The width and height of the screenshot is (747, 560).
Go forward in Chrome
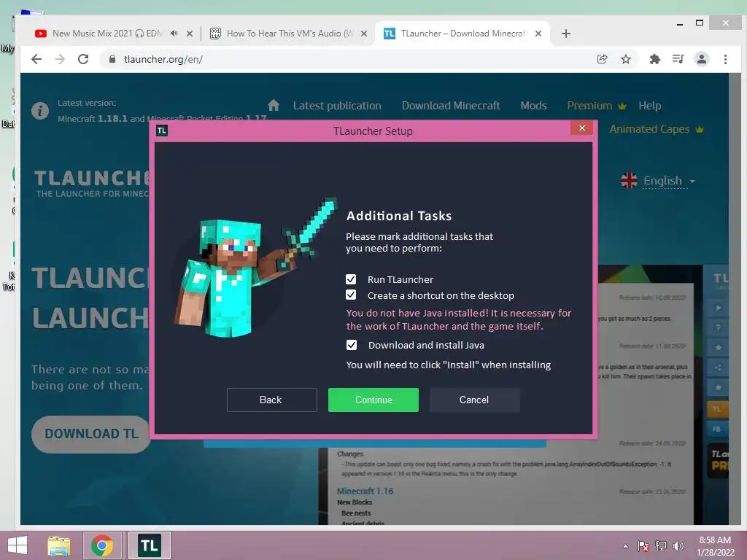[60, 59]
